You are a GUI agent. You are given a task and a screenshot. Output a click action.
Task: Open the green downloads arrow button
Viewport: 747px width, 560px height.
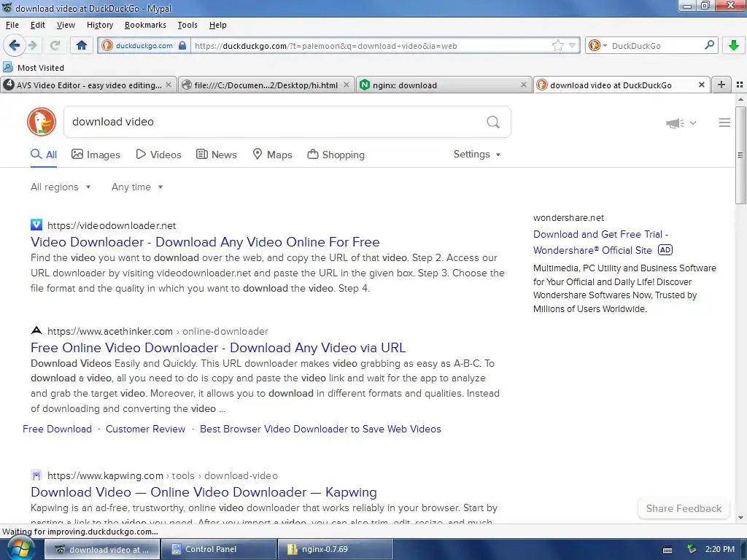coord(734,45)
